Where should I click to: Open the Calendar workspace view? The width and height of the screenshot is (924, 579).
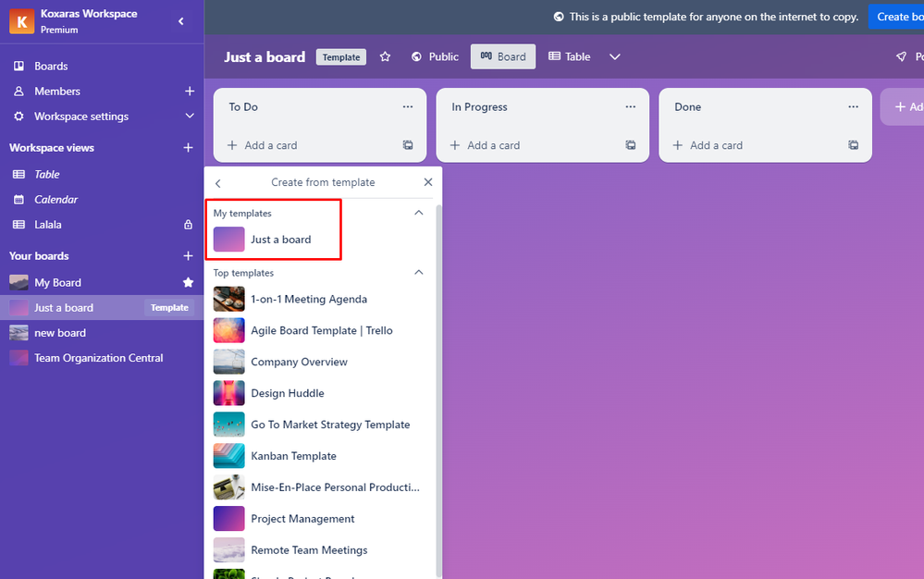point(55,200)
